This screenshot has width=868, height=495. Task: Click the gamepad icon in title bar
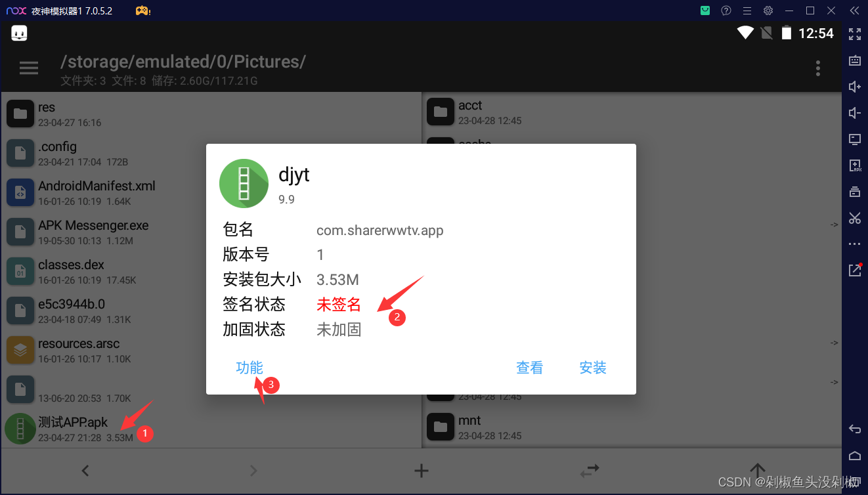(x=142, y=11)
